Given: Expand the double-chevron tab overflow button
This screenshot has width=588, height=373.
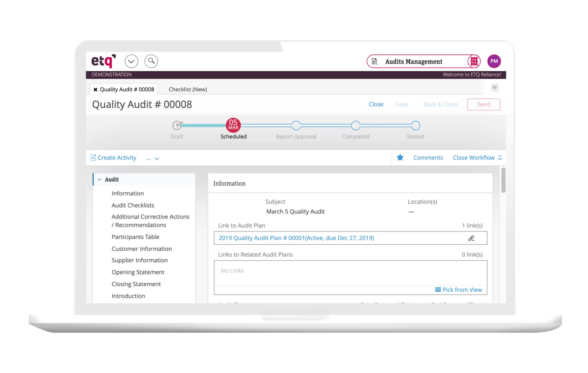Looking at the screenshot, I should 495,87.
